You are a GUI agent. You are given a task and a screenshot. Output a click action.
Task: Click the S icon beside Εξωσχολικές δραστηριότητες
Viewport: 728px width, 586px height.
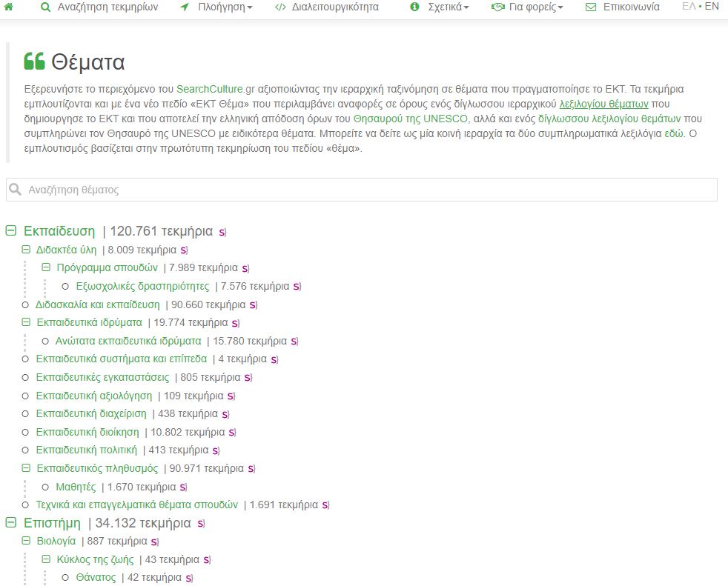[x=297, y=287]
